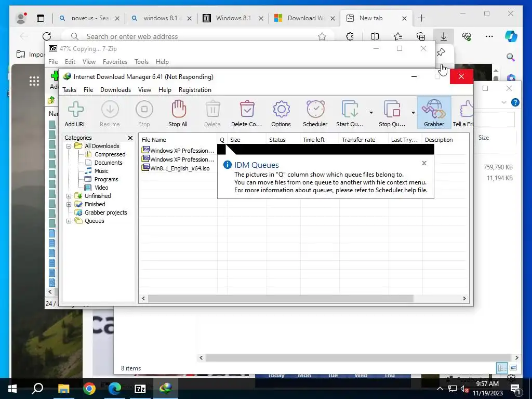Click the download list horizontal scrollbar

(281, 299)
